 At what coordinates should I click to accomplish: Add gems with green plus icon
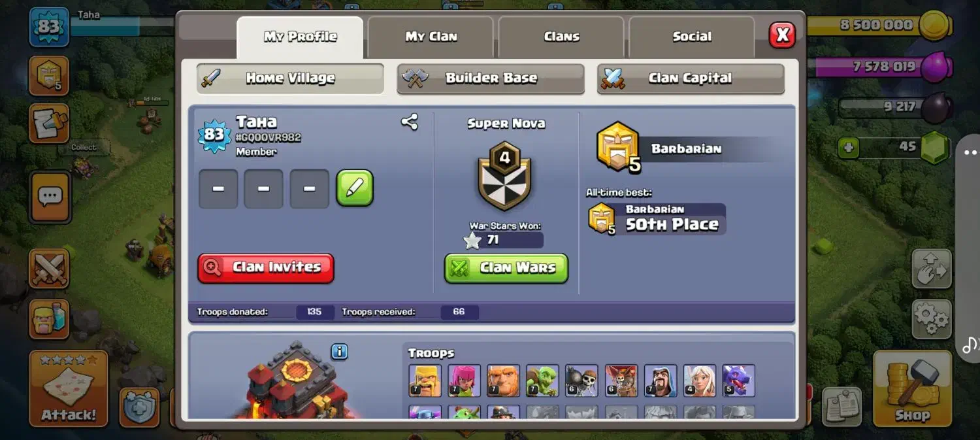[848, 148]
